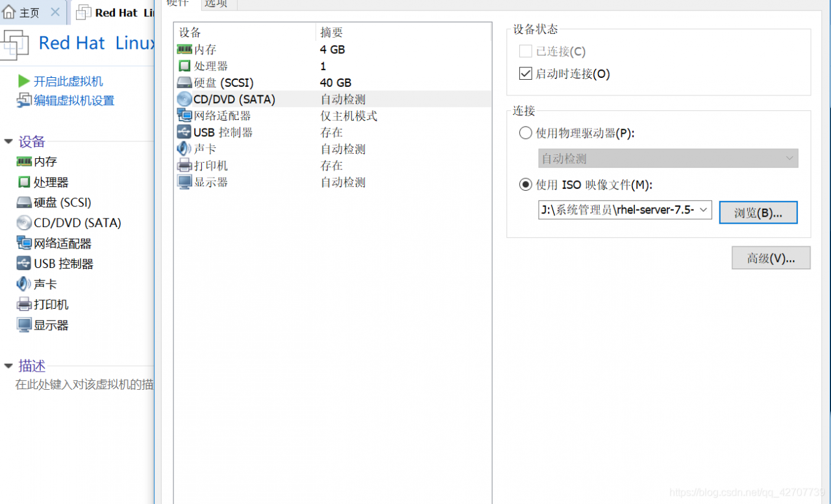Click the 高级(V)... button
Image resolution: width=831 pixels, height=504 pixels.
(x=771, y=258)
